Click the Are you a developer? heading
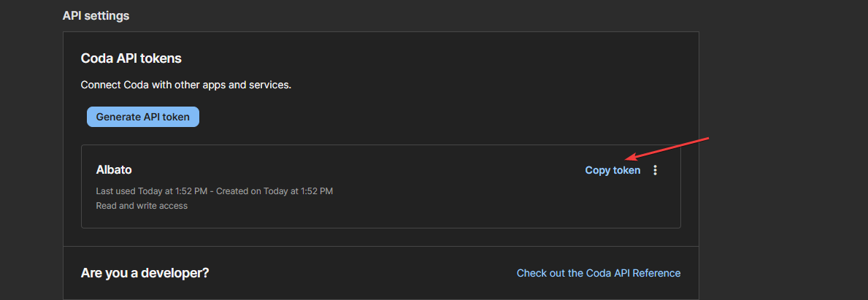The width and height of the screenshot is (868, 300). coord(145,273)
